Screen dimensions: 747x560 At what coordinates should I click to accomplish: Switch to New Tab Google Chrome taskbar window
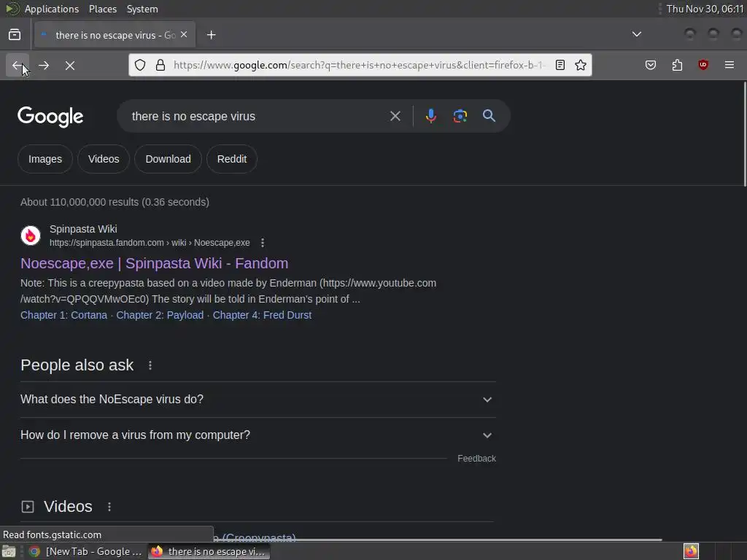pyautogui.click(x=86, y=551)
